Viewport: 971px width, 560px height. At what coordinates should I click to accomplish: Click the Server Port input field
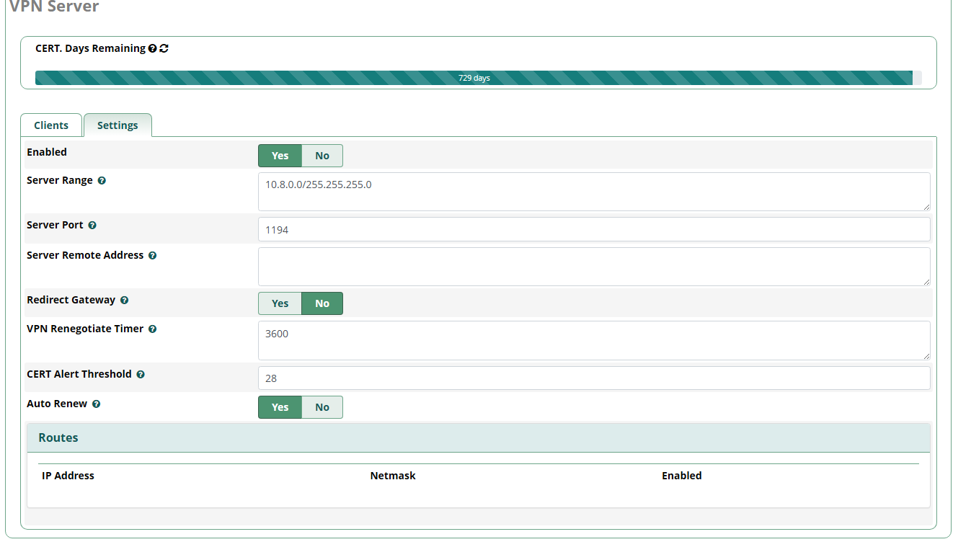click(593, 230)
